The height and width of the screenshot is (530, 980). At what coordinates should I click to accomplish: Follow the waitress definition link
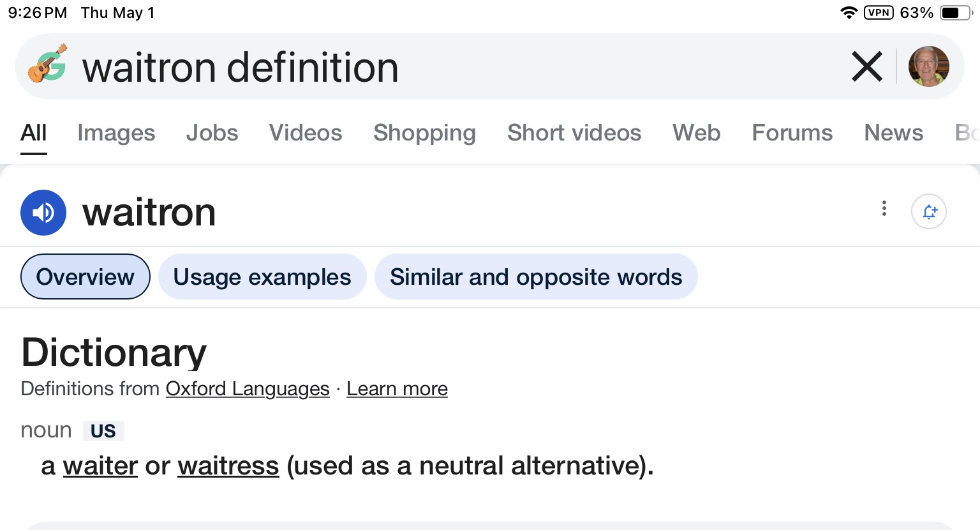coord(228,466)
